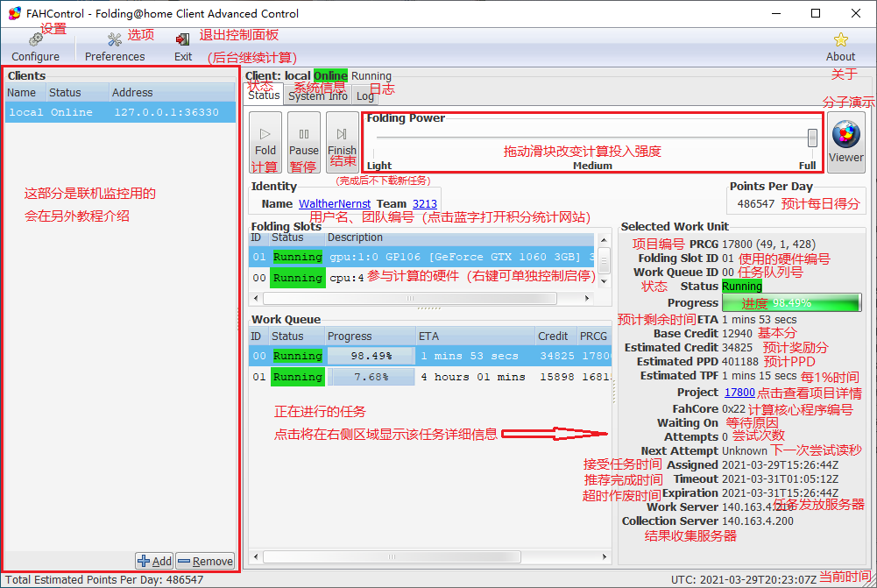The image size is (877, 588).
Task: Click the Work Server IP address
Action: pos(757,507)
